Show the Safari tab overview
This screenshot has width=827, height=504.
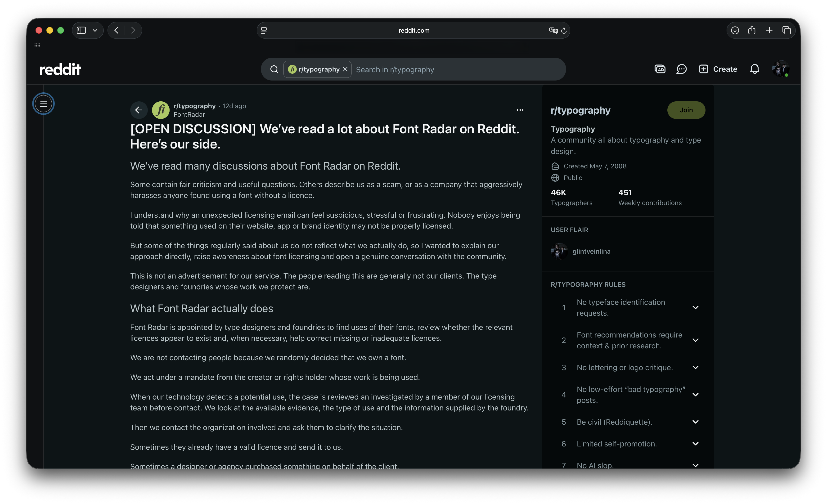click(787, 31)
